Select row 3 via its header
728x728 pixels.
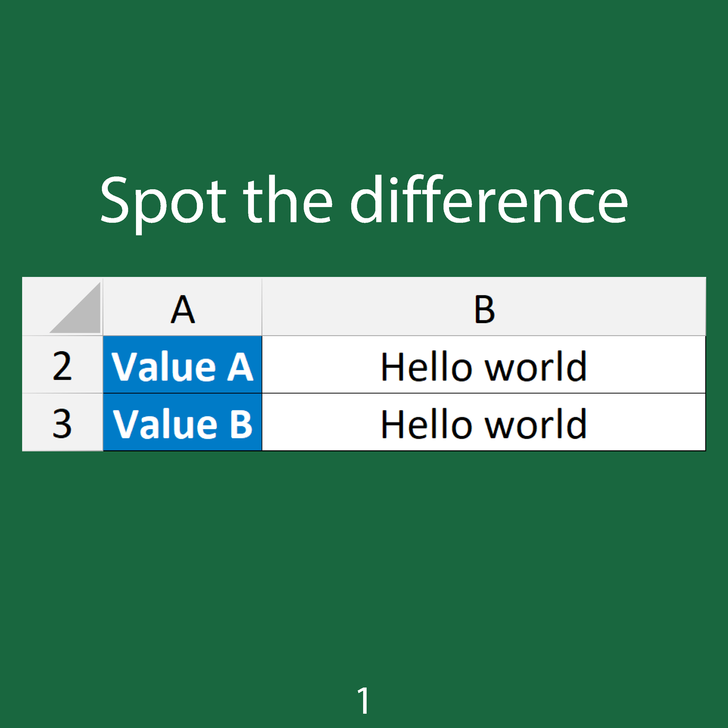pos(62,423)
